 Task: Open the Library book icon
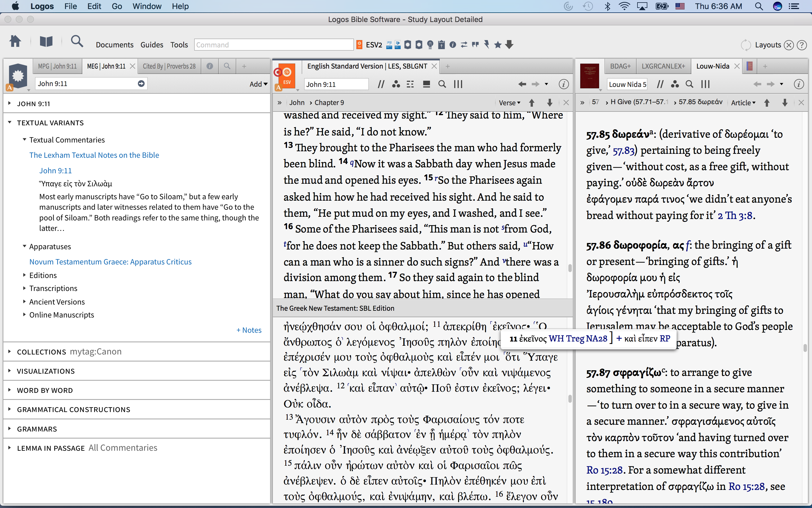[46, 42]
